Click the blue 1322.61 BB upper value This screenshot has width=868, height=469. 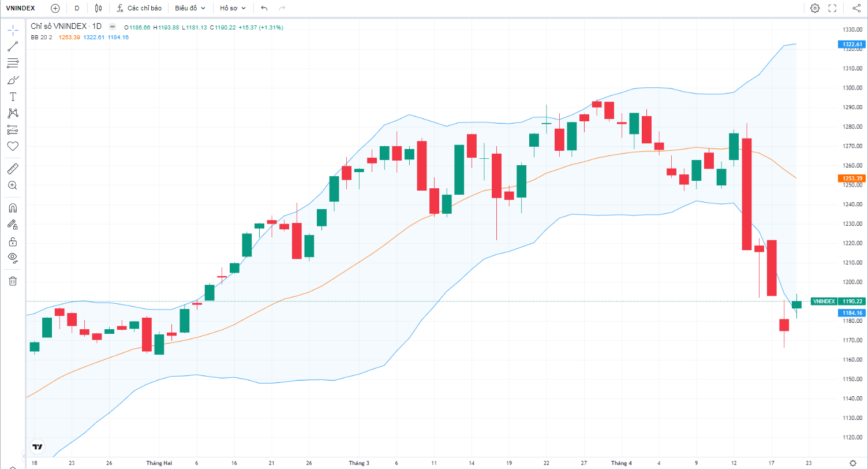[x=93, y=37]
